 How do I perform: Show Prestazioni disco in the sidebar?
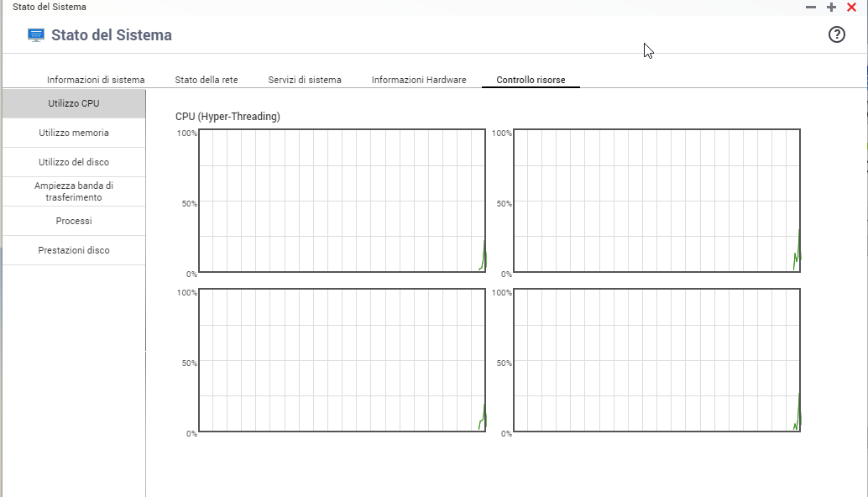coord(74,250)
